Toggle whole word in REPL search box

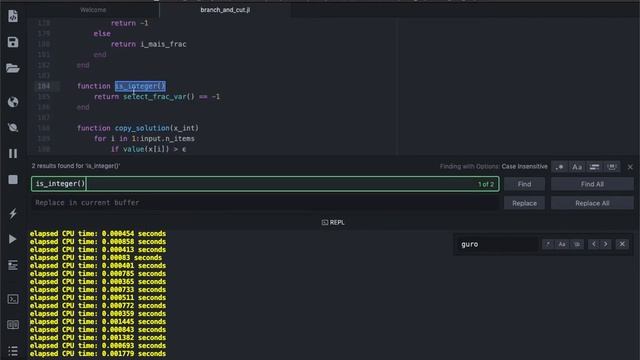pos(577,244)
